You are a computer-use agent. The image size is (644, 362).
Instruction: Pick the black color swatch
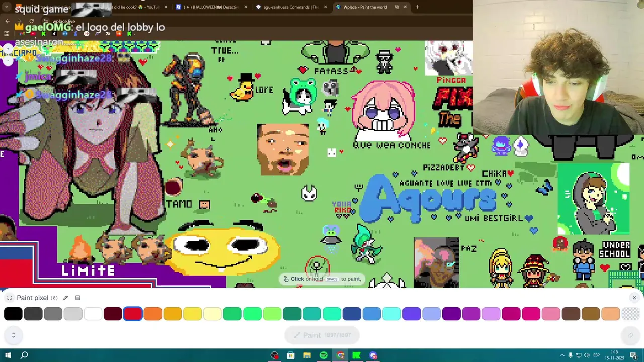click(x=13, y=314)
